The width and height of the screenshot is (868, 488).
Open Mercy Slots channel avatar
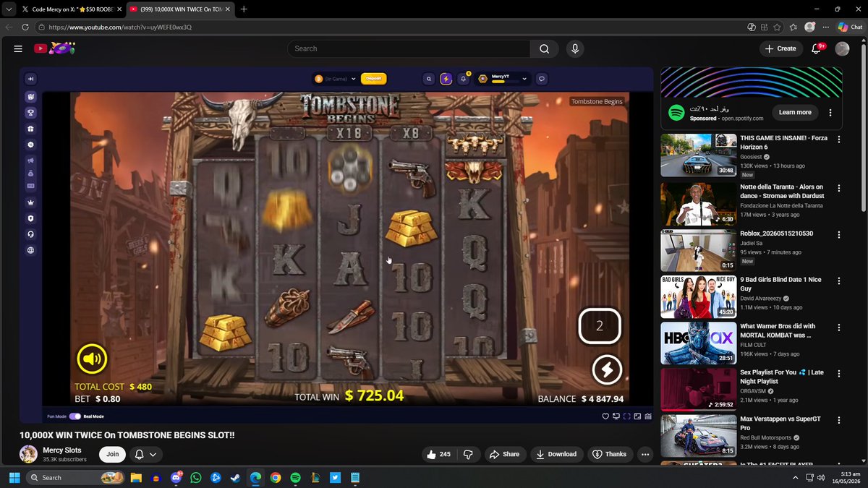[x=28, y=454]
